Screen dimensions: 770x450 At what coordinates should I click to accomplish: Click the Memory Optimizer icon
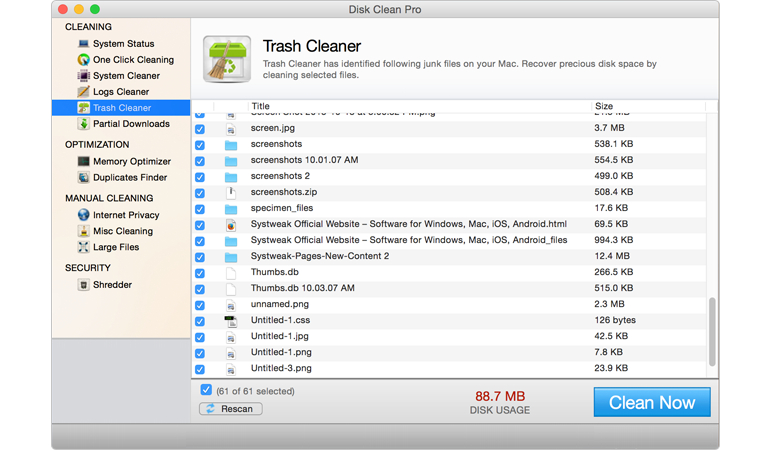[x=83, y=161]
